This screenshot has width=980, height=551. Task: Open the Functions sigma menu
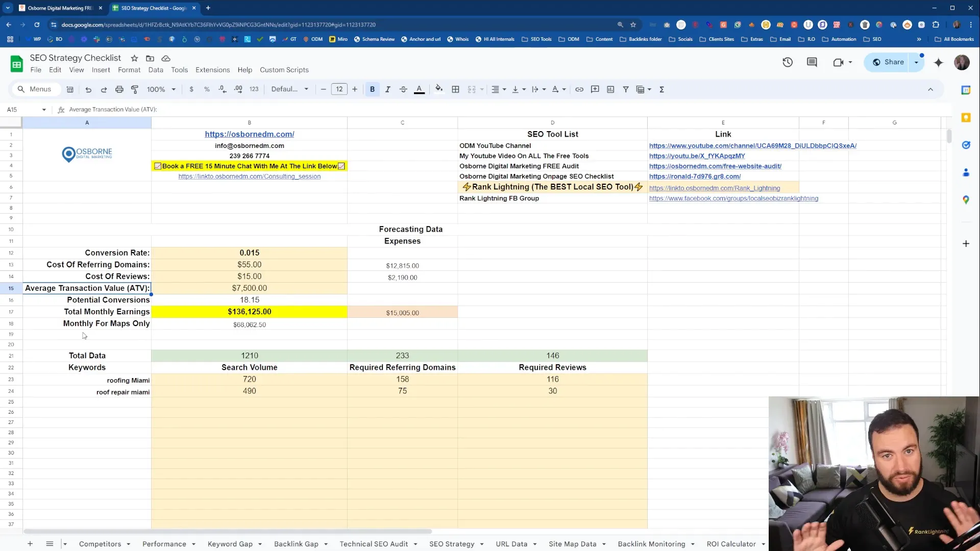click(x=662, y=89)
